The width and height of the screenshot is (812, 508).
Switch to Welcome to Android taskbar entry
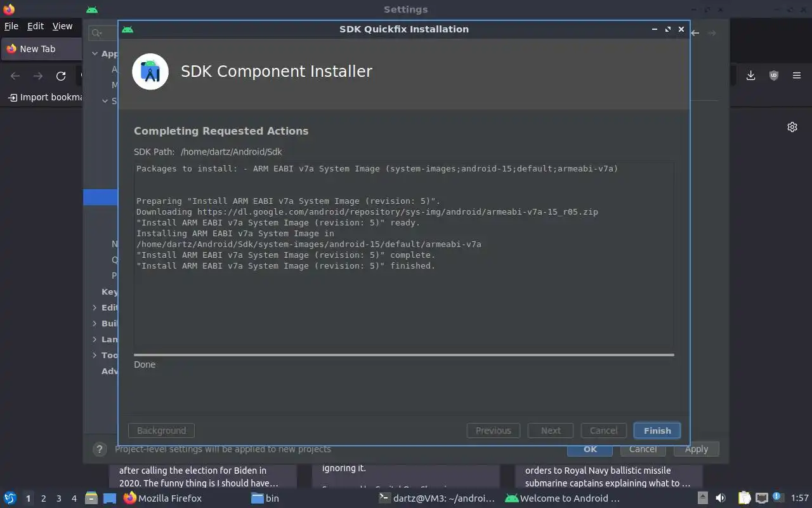(x=563, y=498)
